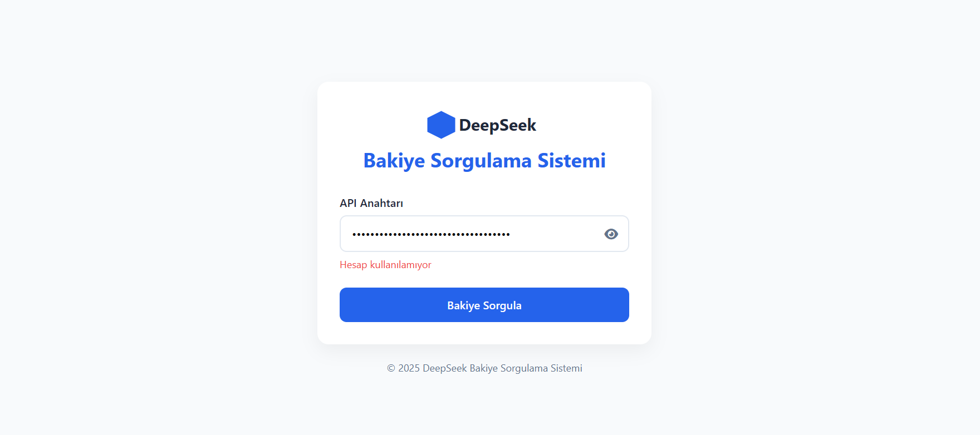Click the word Bakiye in blue title

(x=394, y=160)
